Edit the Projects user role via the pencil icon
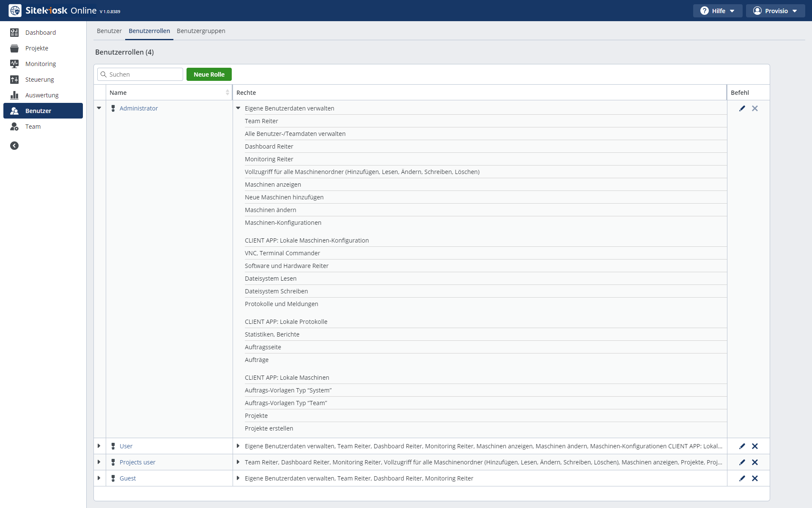 [742, 462]
